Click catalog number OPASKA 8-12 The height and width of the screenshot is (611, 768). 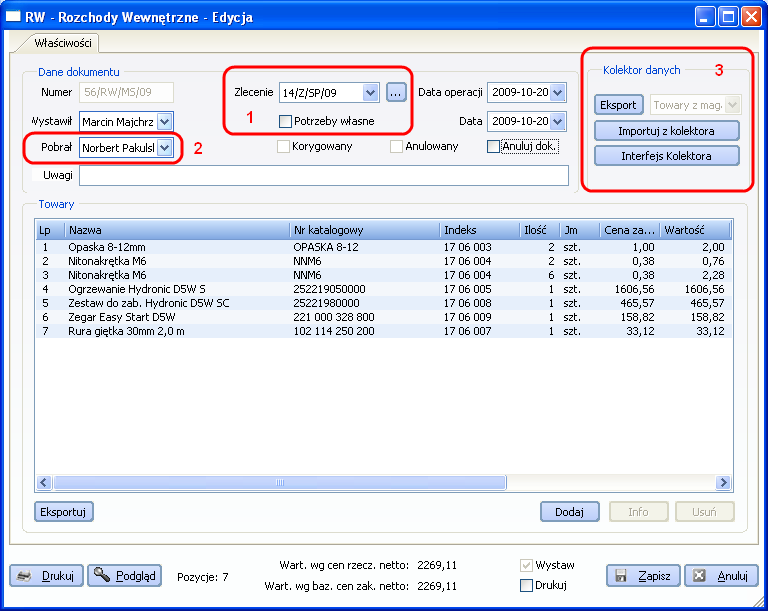coord(326,247)
